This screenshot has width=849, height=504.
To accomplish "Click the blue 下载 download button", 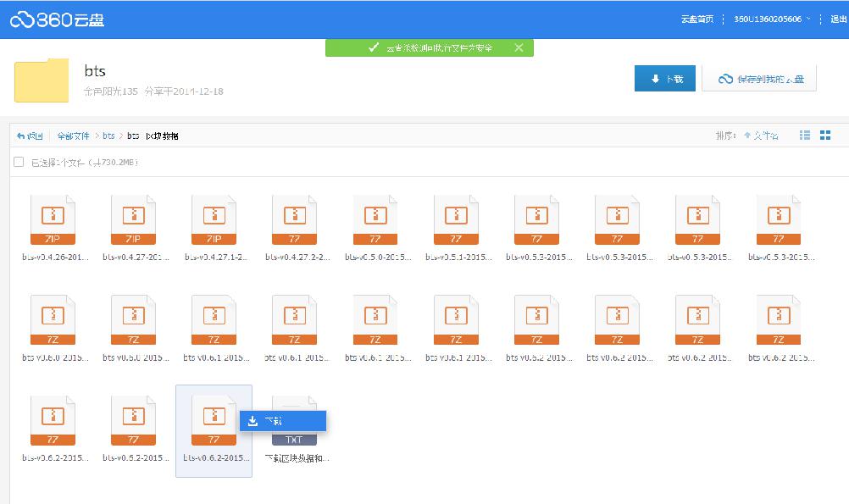I will (x=664, y=79).
